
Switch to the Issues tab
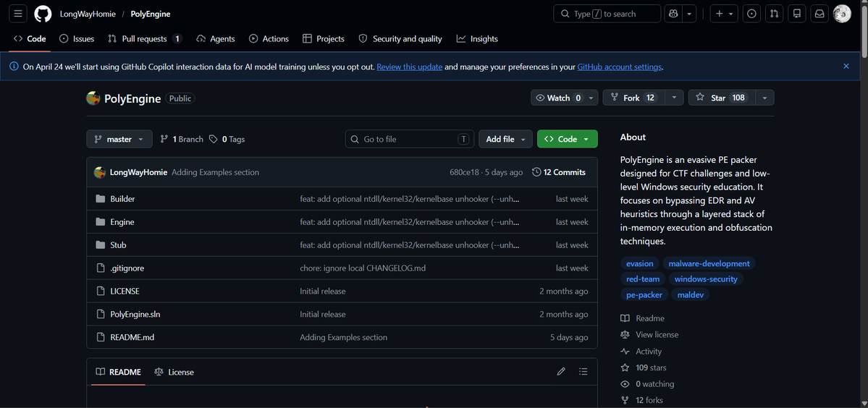(x=77, y=38)
